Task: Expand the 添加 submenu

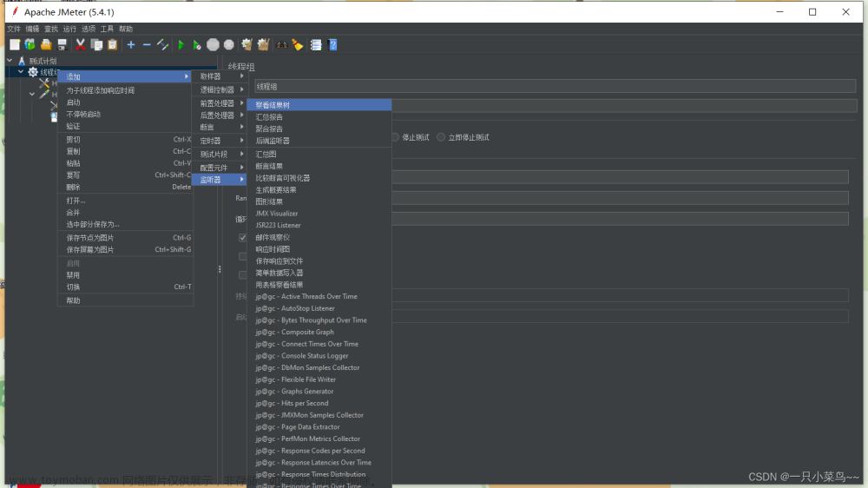Action: pos(125,76)
